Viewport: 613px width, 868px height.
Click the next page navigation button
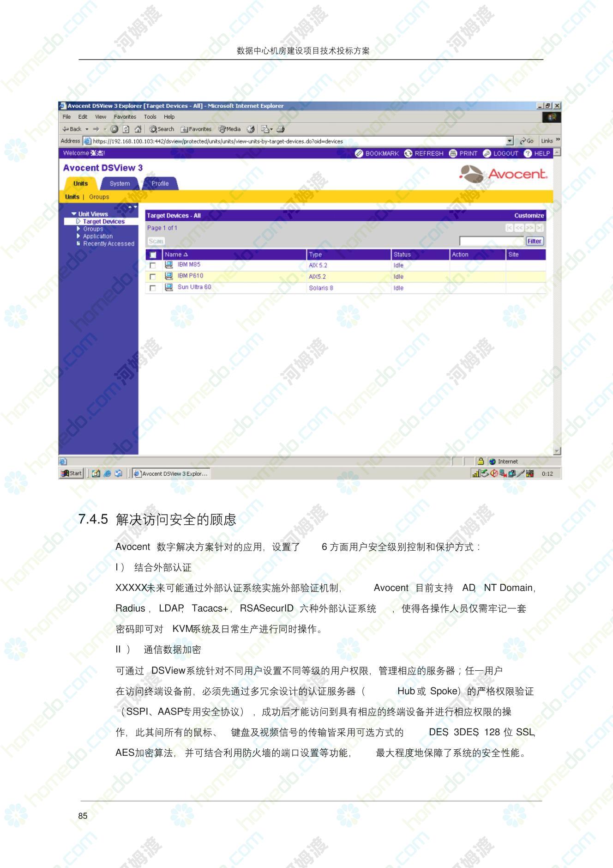coord(529,228)
